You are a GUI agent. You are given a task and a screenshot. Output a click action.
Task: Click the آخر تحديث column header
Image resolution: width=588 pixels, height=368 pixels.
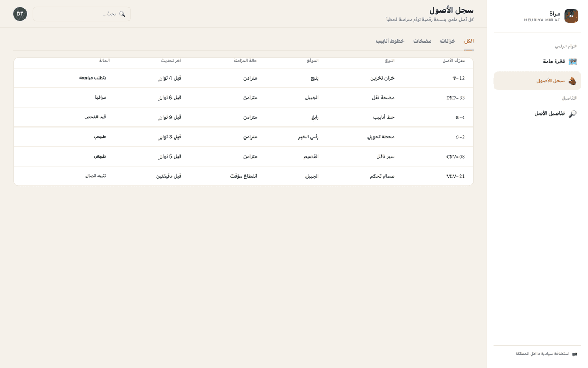tap(171, 61)
